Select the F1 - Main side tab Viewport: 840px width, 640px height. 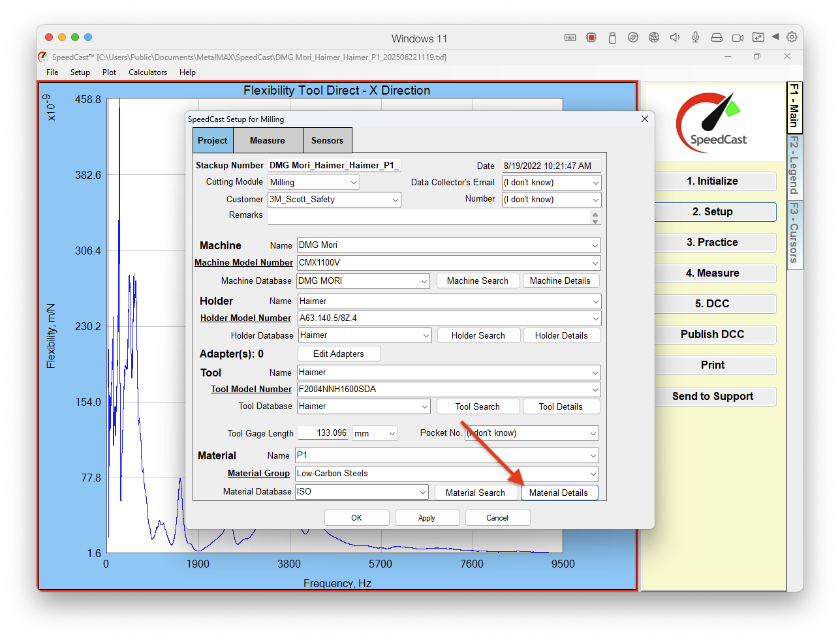[794, 107]
